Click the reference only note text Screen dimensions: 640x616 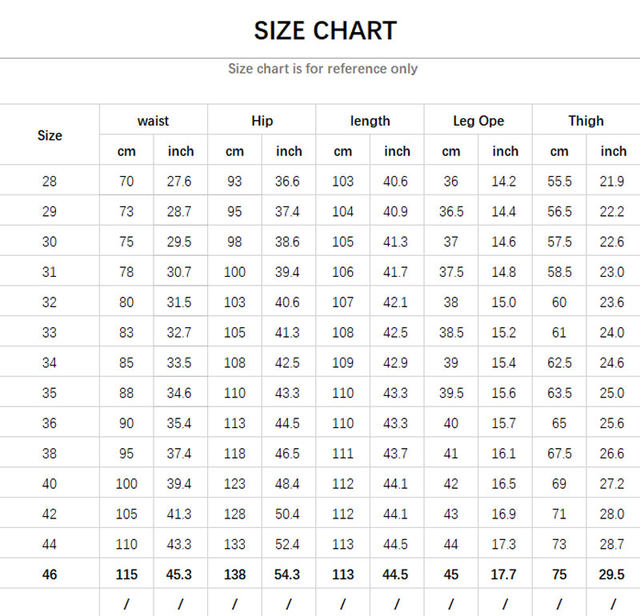pos(323,69)
